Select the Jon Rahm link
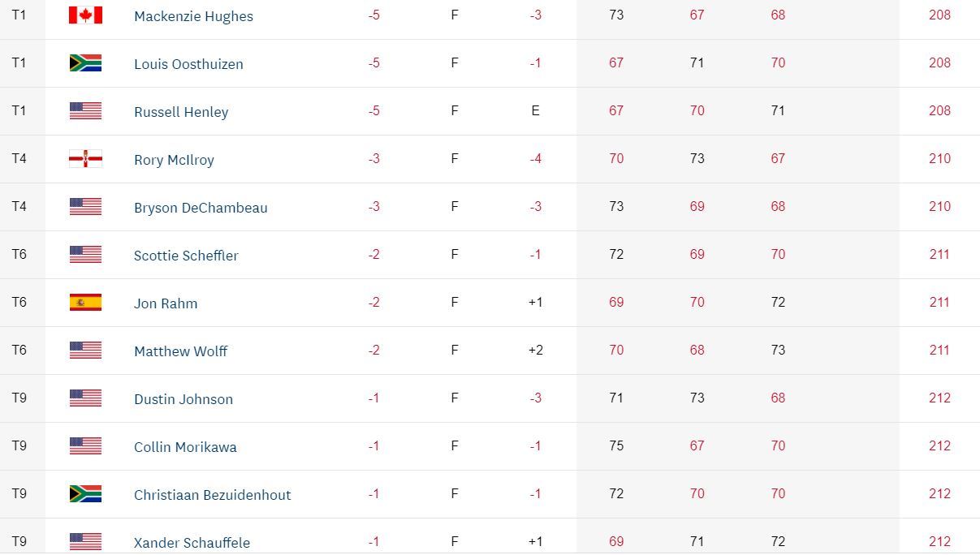This screenshot has height=555, width=980. (x=166, y=303)
